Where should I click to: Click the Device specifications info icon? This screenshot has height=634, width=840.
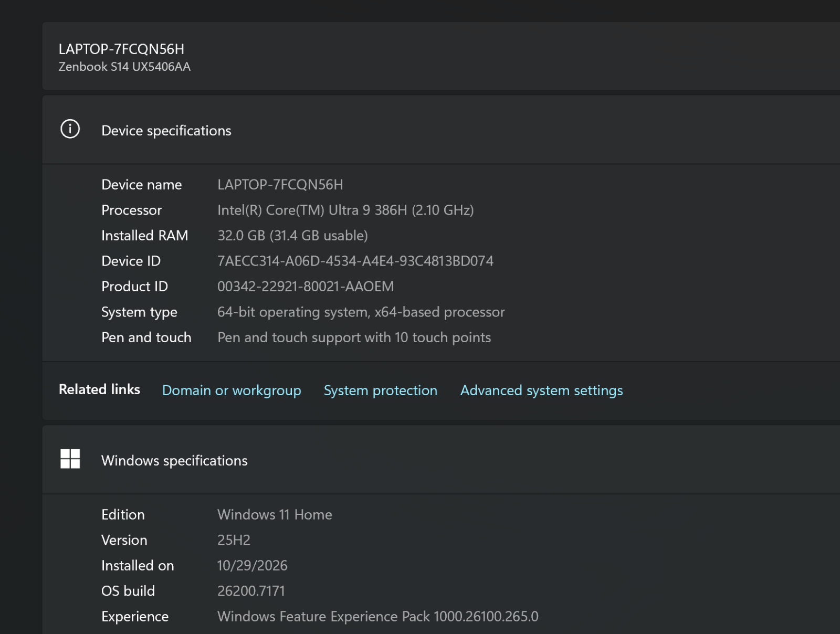point(70,129)
